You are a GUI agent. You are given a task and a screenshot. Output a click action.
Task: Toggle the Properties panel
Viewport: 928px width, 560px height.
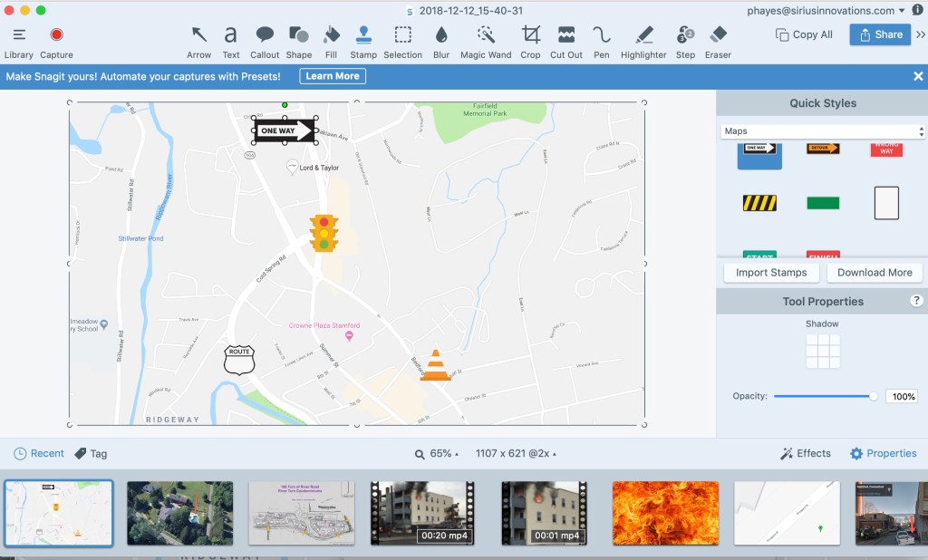(883, 453)
